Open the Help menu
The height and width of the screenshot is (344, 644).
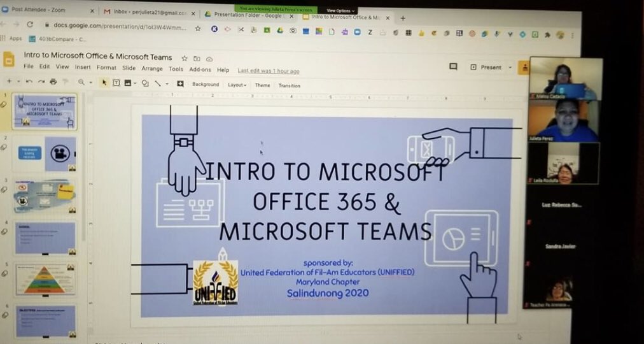pyautogui.click(x=223, y=70)
